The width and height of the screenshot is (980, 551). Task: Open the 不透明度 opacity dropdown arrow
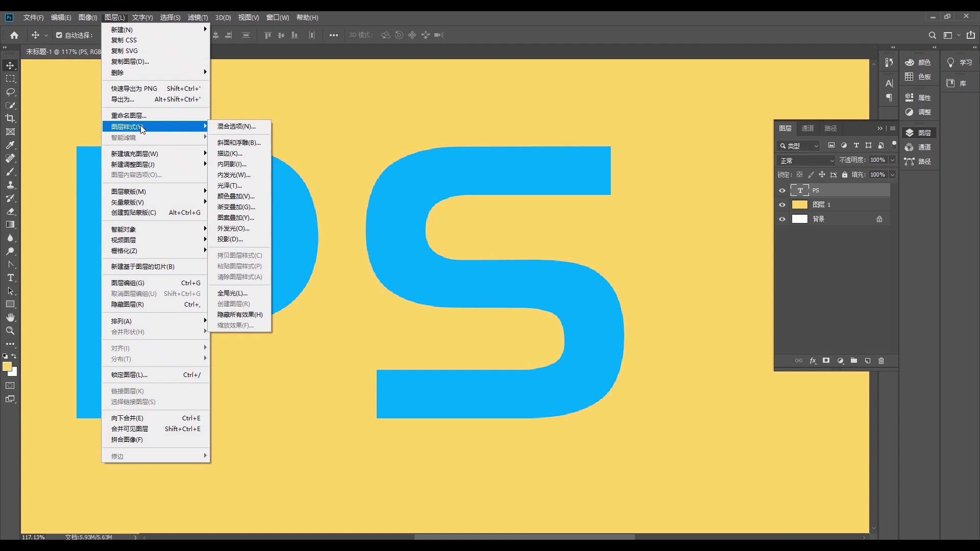[x=892, y=160]
